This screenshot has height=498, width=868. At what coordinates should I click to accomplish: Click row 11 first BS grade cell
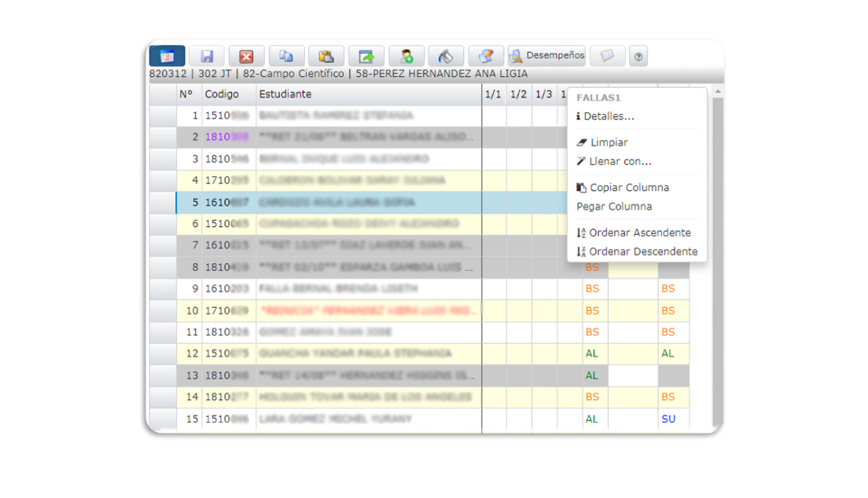[595, 332]
